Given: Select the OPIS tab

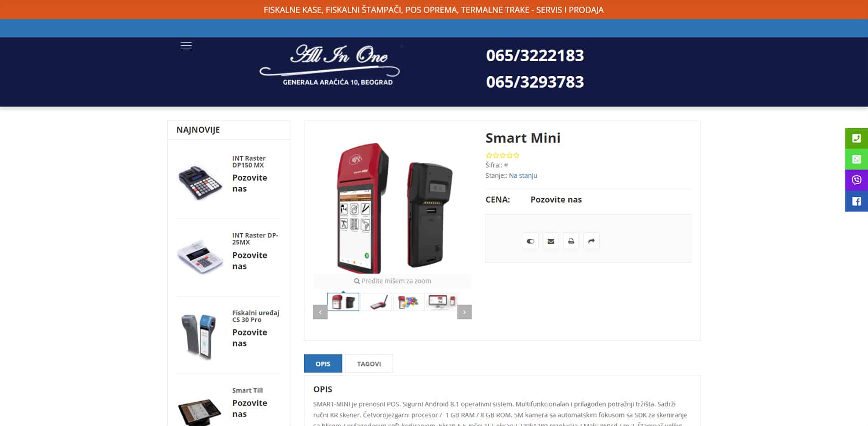Looking at the screenshot, I should click(x=323, y=363).
